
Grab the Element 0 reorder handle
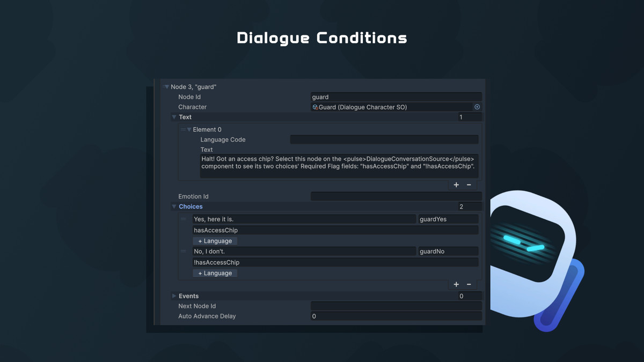tap(182, 130)
